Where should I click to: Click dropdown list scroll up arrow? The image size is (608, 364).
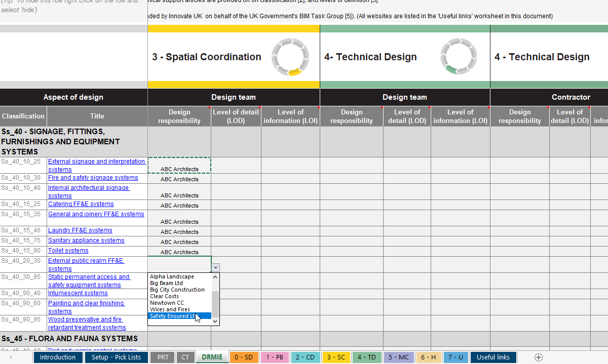tap(215, 277)
